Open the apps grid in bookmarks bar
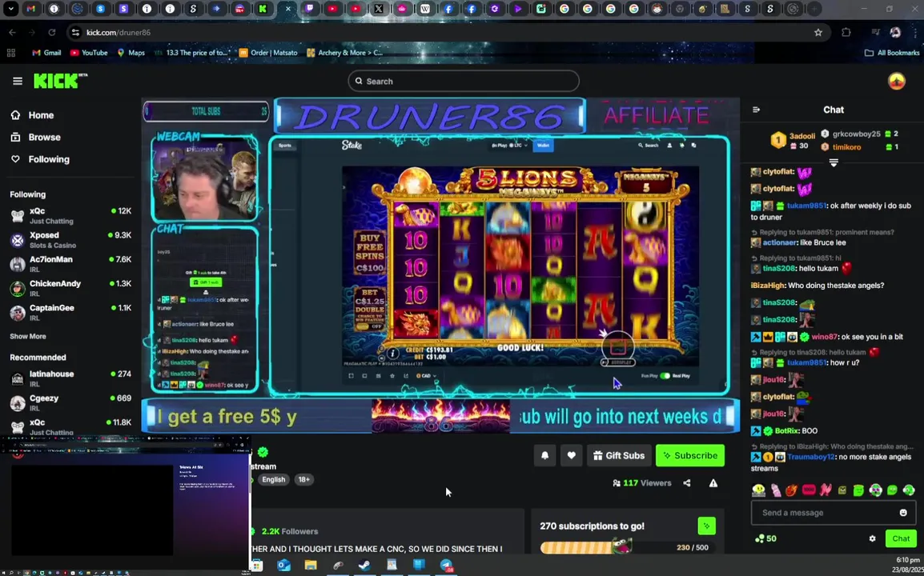924x576 pixels. point(10,53)
